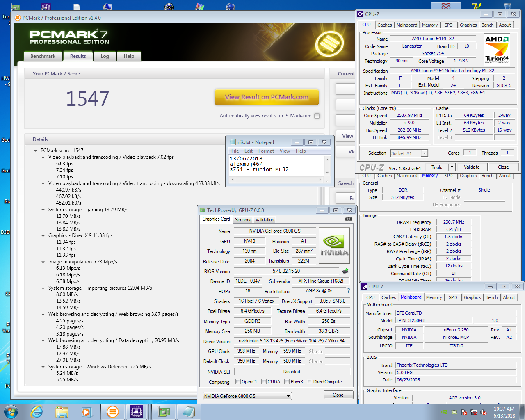
Task: Click View Result on PCMark.com button
Action: [x=267, y=97]
